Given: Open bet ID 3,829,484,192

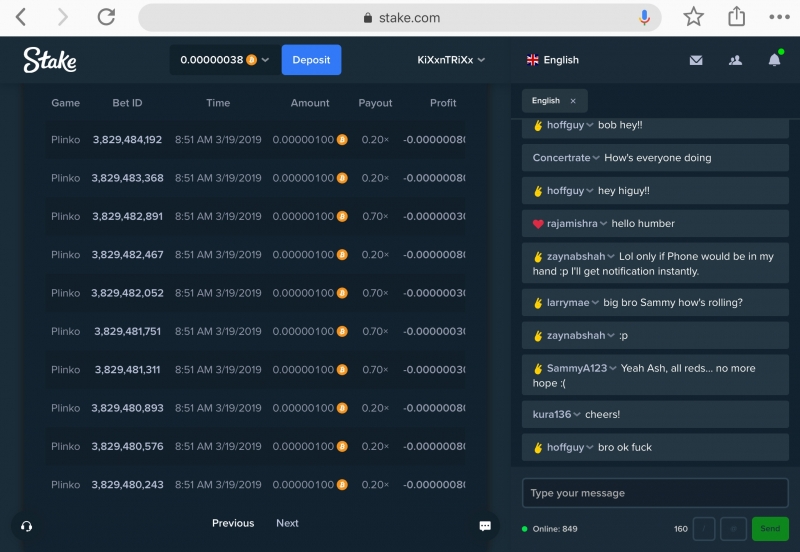Looking at the screenshot, I should [127, 139].
